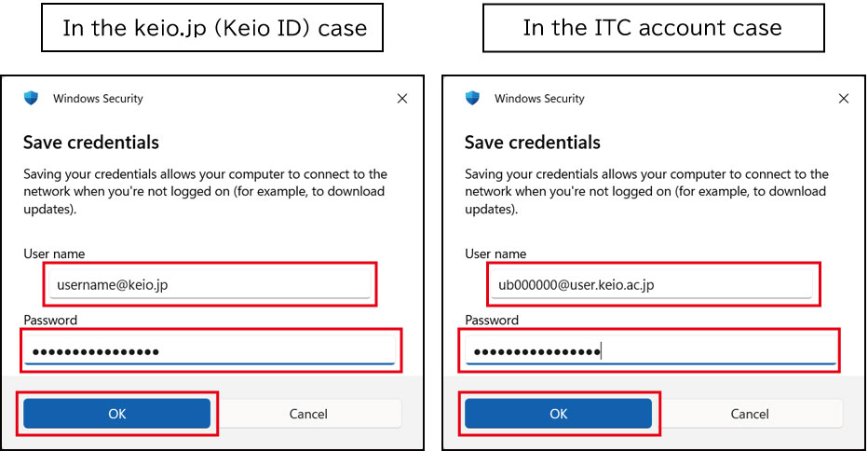Click the Save credentials heading in the ITC account dialog
The width and height of the screenshot is (868, 451).
click(533, 143)
